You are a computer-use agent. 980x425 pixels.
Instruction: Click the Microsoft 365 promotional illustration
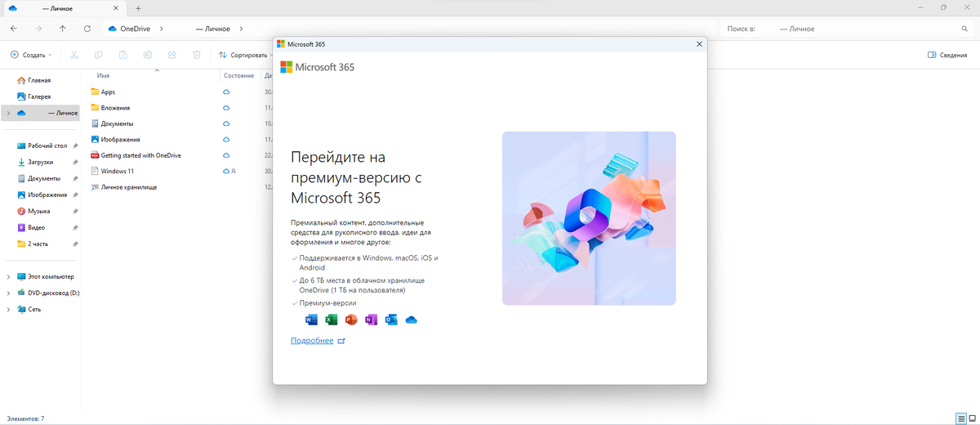click(589, 218)
